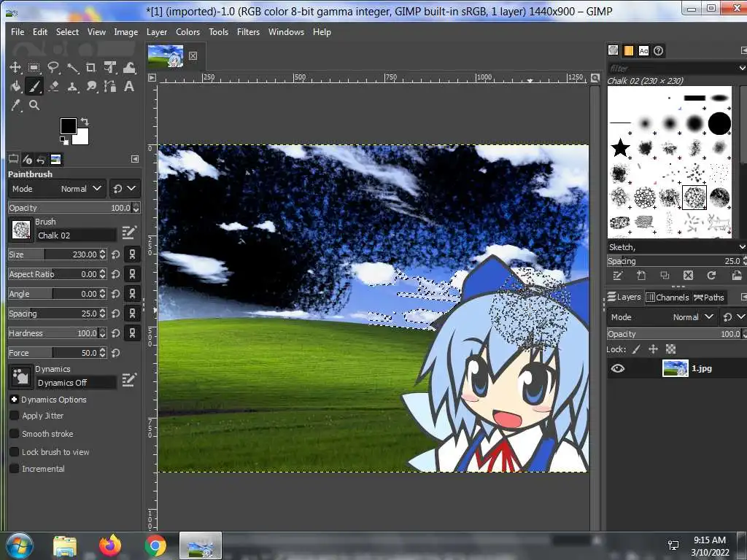Image resolution: width=747 pixels, height=560 pixels.
Task: Switch to Undo History tab in toolbox
Action: [x=41, y=159]
